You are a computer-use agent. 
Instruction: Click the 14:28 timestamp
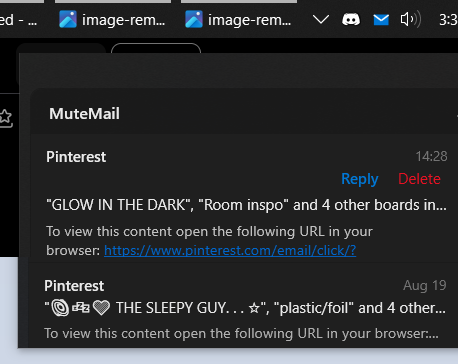(431, 156)
